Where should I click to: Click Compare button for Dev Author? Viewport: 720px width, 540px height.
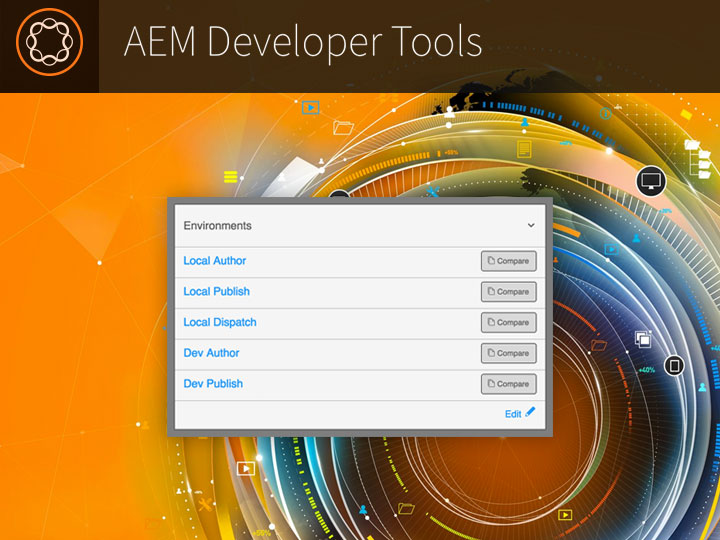pos(508,353)
